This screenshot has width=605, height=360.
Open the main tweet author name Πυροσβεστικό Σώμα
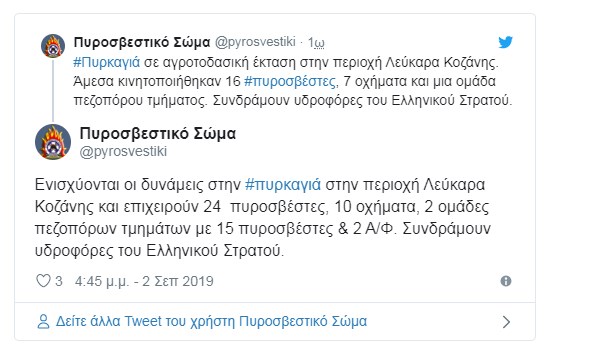click(x=158, y=134)
